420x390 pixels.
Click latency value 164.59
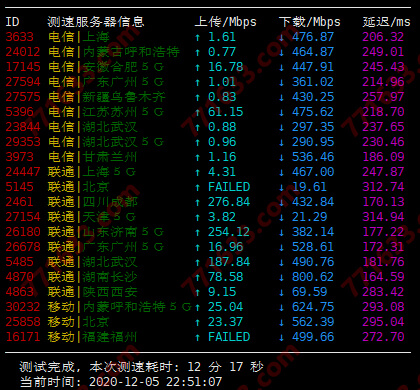[383, 277]
